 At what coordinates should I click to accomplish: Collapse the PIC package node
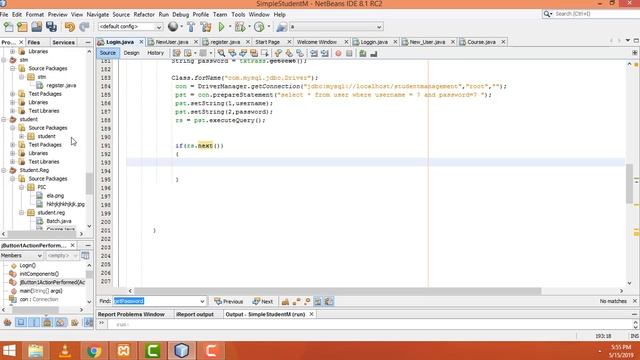pos(22,187)
